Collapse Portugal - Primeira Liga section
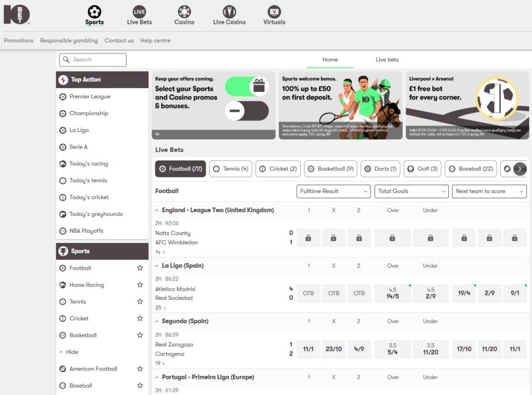Image resolution: width=532 pixels, height=395 pixels. click(x=157, y=377)
